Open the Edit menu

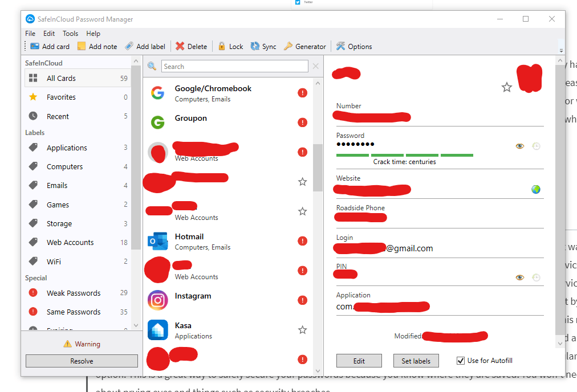[x=49, y=34]
